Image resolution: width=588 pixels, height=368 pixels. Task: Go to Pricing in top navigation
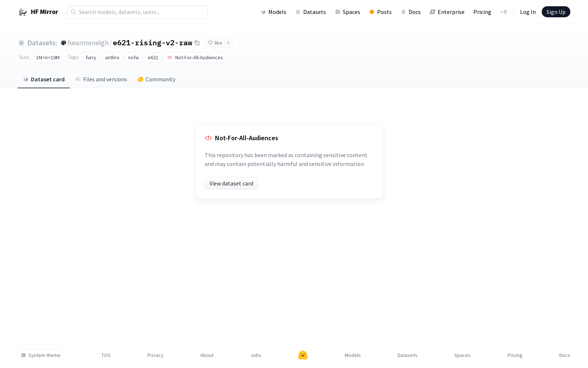(482, 12)
